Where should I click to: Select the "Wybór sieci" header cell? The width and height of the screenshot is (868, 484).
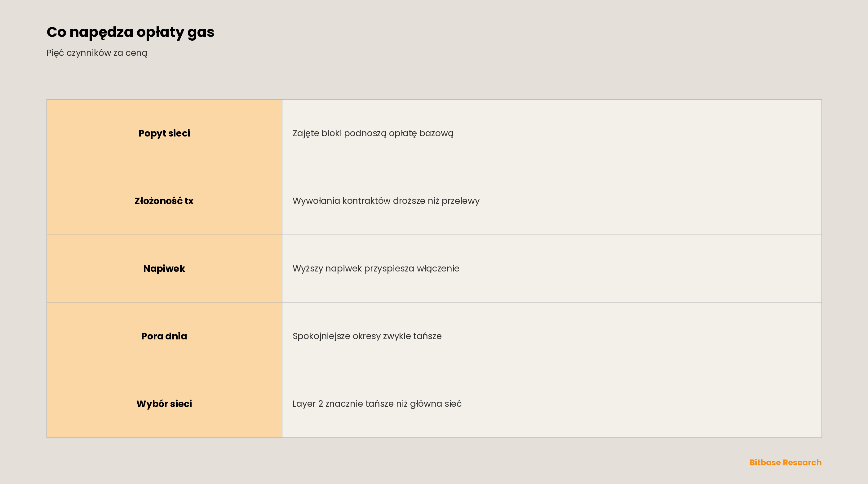[164, 404]
